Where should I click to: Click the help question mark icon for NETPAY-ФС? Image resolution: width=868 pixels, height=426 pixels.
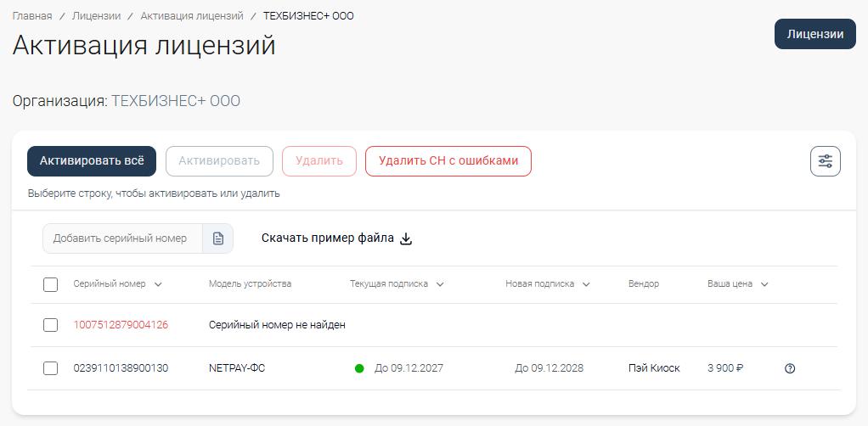[x=790, y=368]
